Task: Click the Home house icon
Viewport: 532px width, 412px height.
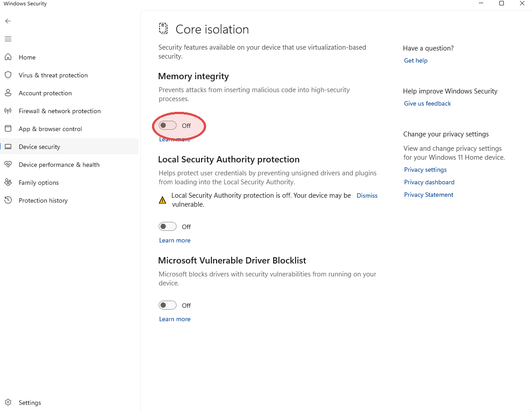Action: 8,57
